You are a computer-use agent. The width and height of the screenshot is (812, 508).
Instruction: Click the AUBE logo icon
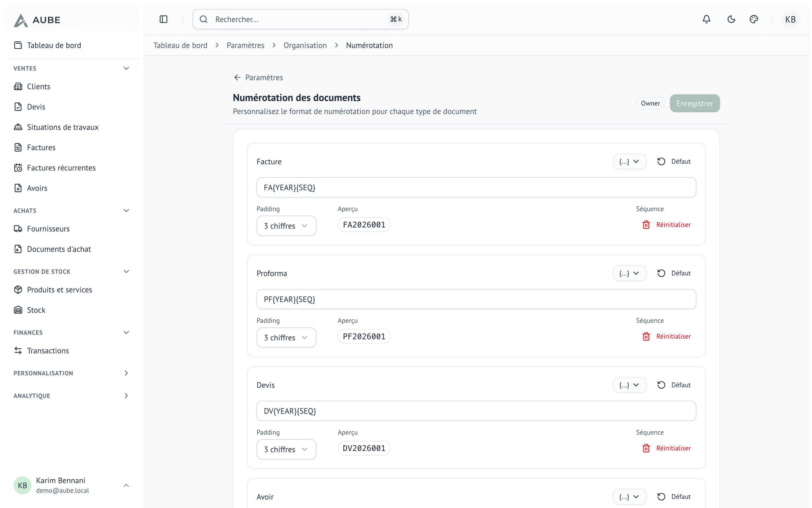tap(21, 20)
